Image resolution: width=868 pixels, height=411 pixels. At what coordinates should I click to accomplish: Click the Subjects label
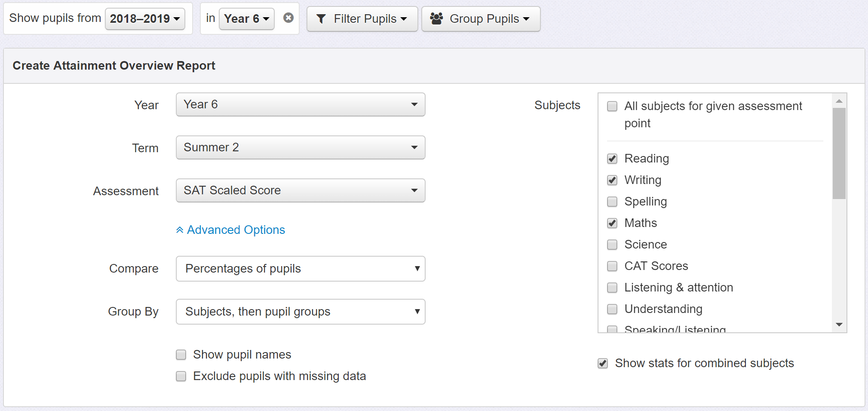557,105
